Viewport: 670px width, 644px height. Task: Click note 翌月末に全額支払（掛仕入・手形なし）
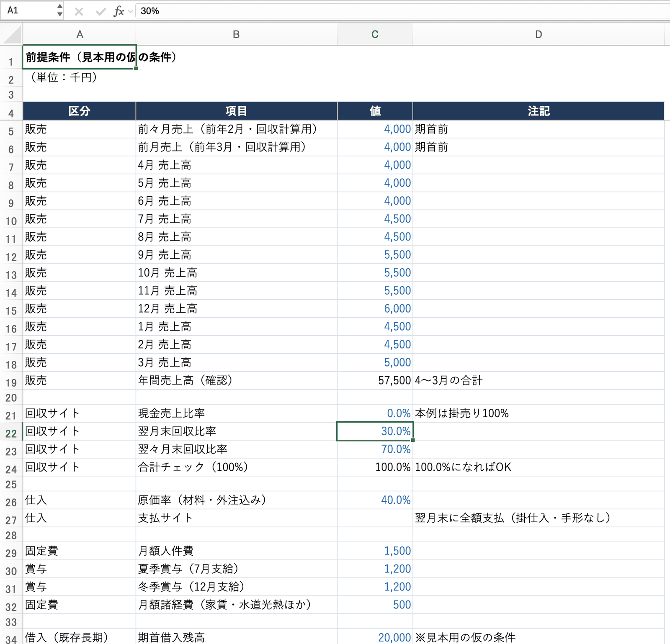tap(539, 518)
